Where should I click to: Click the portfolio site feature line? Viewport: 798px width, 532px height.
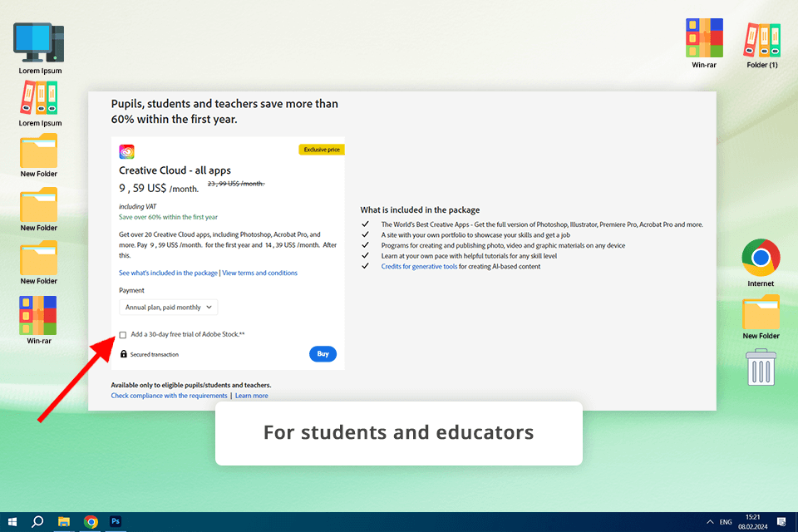tap(475, 235)
